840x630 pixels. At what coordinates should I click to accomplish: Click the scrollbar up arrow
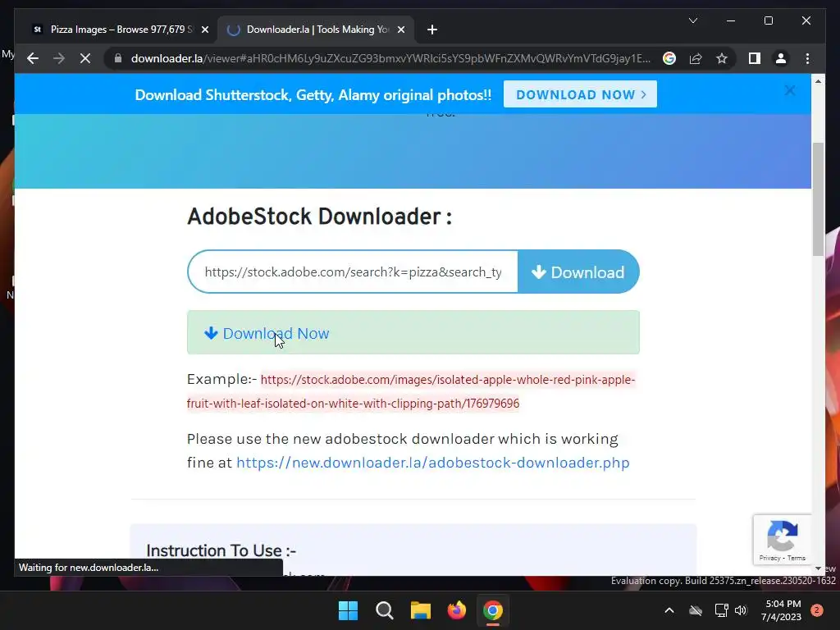pyautogui.click(x=818, y=81)
